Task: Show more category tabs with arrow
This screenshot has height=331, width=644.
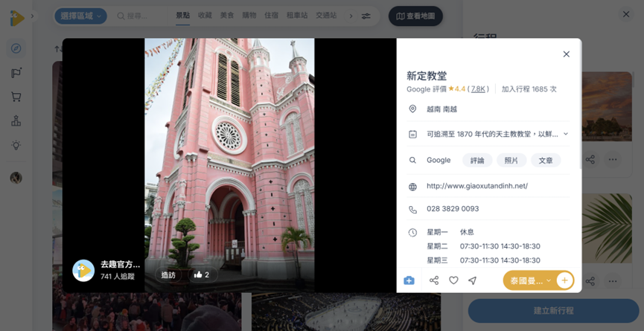Action: [351, 16]
